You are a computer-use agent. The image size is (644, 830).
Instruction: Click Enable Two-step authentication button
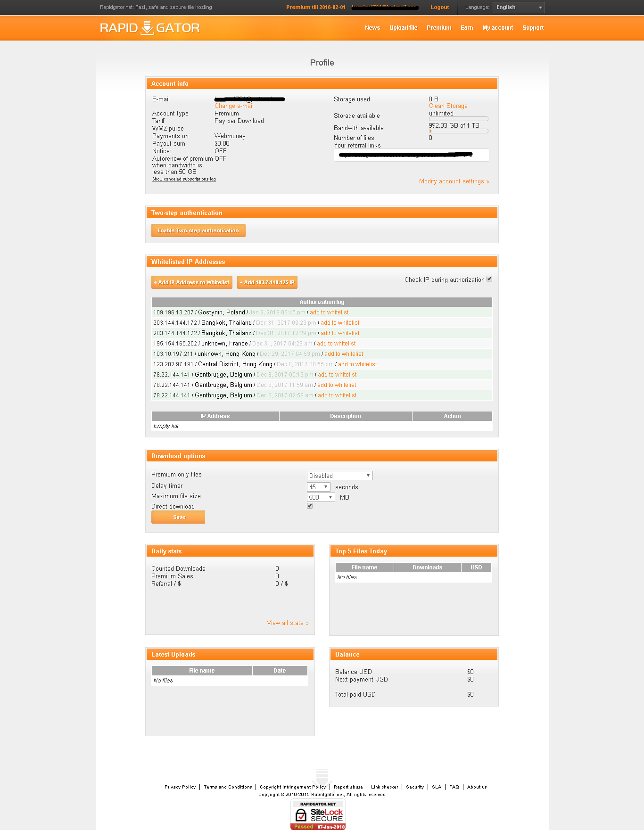(x=198, y=230)
